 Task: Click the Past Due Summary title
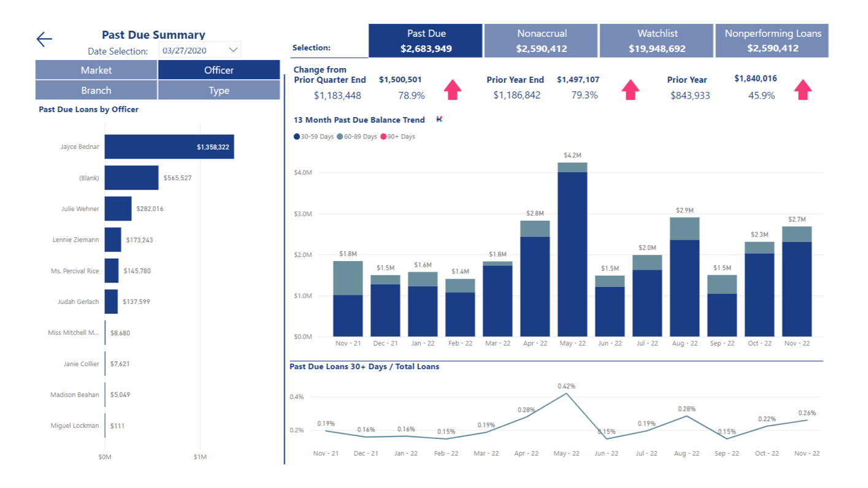coord(153,35)
